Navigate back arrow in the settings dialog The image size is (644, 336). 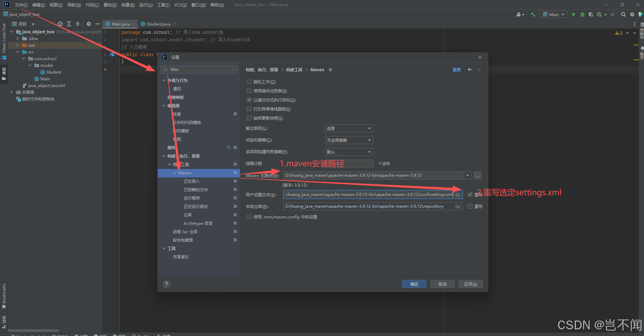(x=470, y=70)
